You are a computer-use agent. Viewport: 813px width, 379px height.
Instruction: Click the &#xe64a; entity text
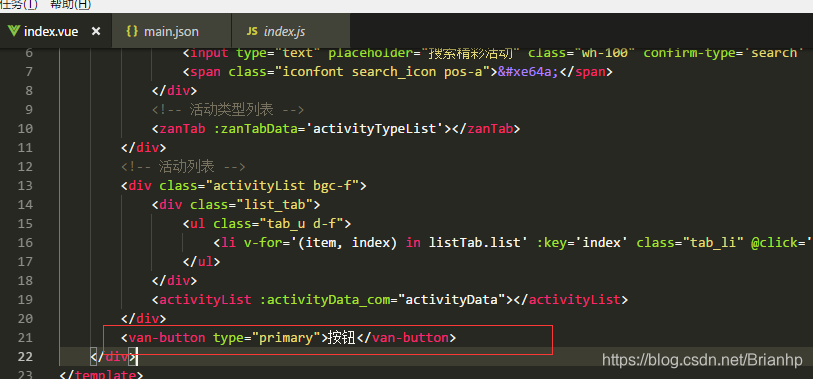pyautogui.click(x=528, y=72)
